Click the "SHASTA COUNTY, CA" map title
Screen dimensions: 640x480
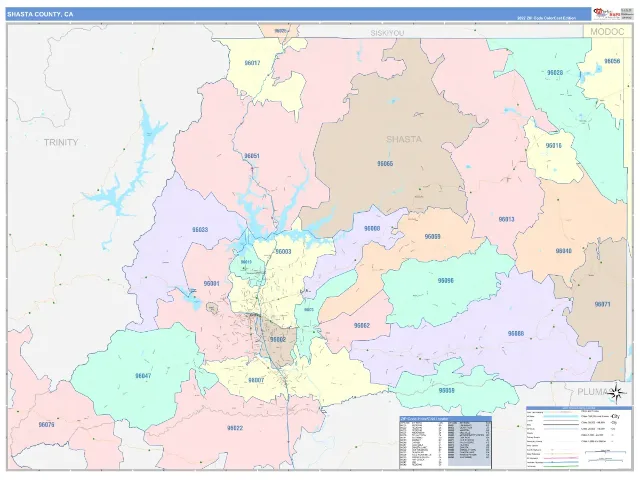point(40,14)
